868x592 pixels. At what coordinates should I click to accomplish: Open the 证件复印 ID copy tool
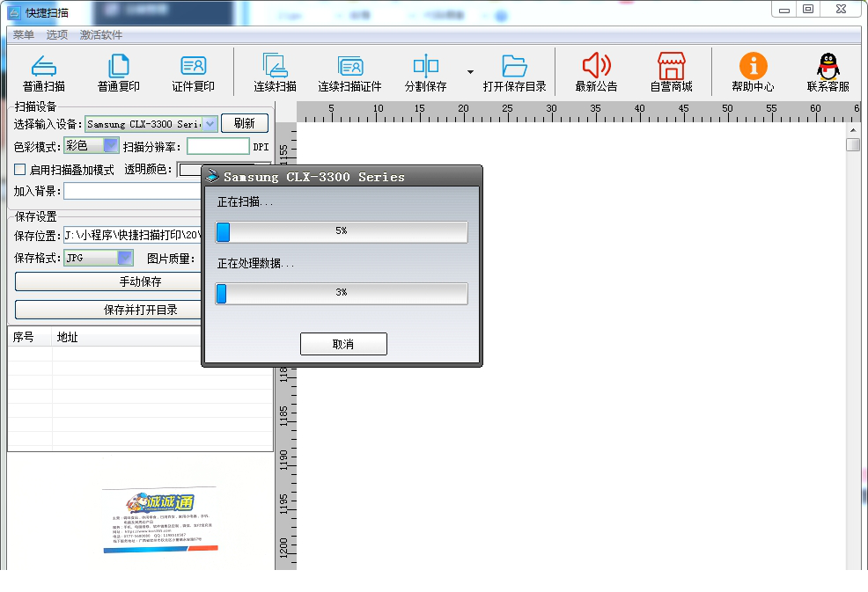193,67
